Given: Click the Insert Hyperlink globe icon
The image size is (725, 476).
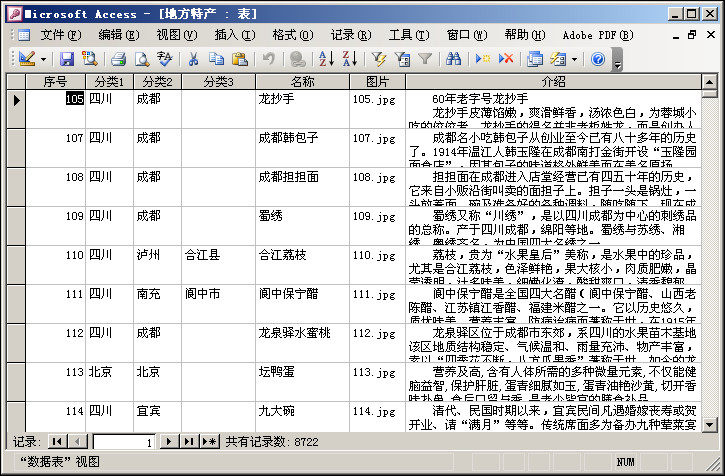Looking at the screenshot, I should pyautogui.click(x=297, y=59).
